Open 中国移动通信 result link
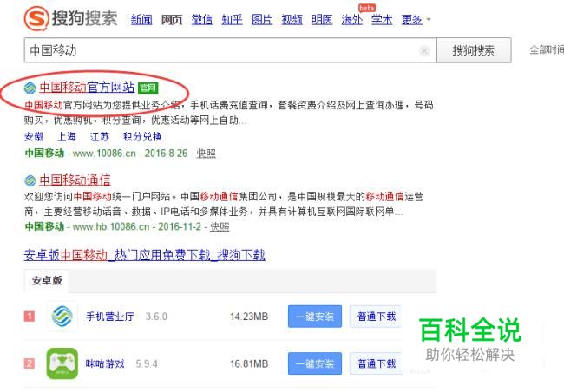The image size is (564, 392). point(75,180)
